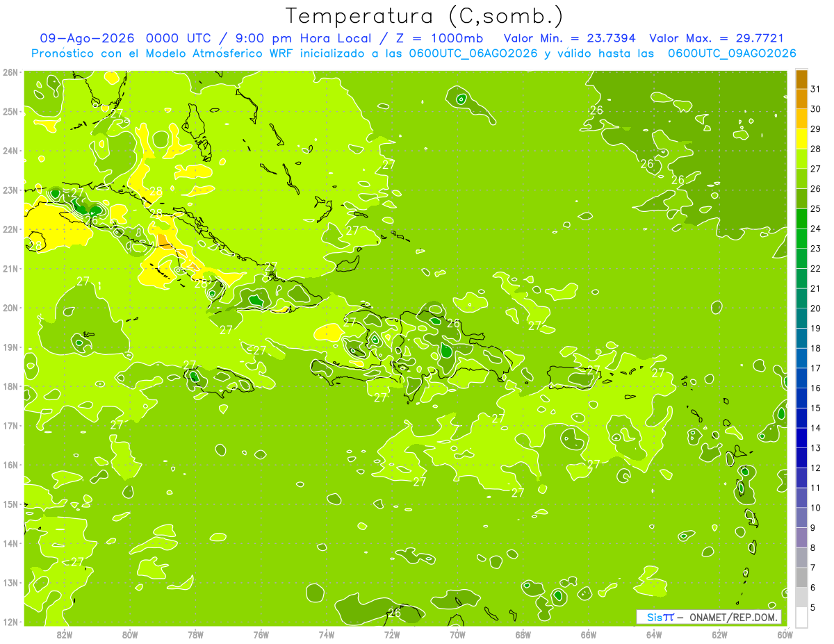Screen dimensions: 834x644
Task: Click the '24N' latitude axis label
Action: (x=10, y=151)
